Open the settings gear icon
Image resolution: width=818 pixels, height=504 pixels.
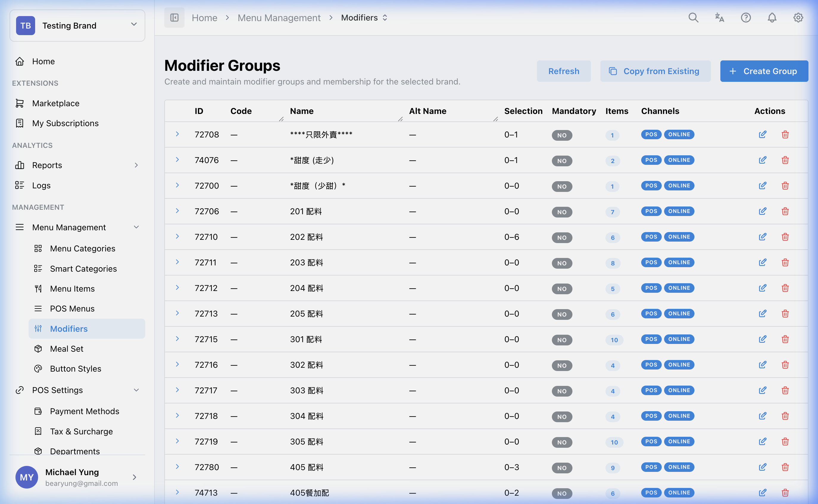point(798,17)
